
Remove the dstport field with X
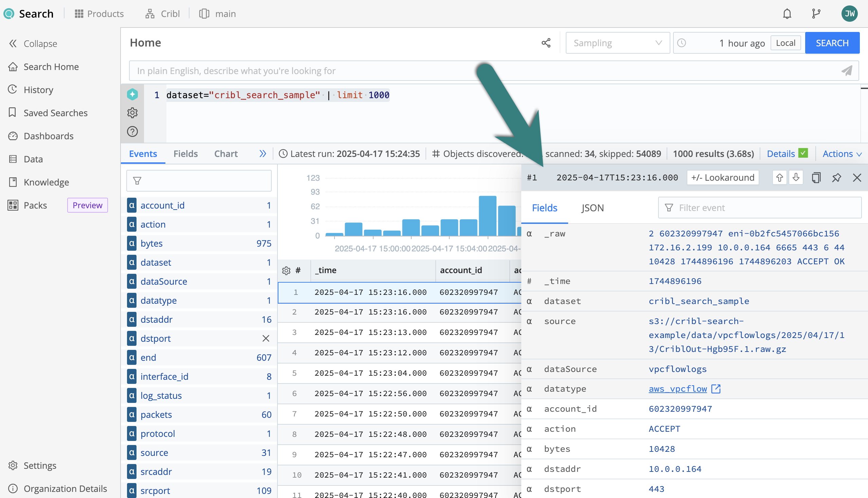[266, 338]
